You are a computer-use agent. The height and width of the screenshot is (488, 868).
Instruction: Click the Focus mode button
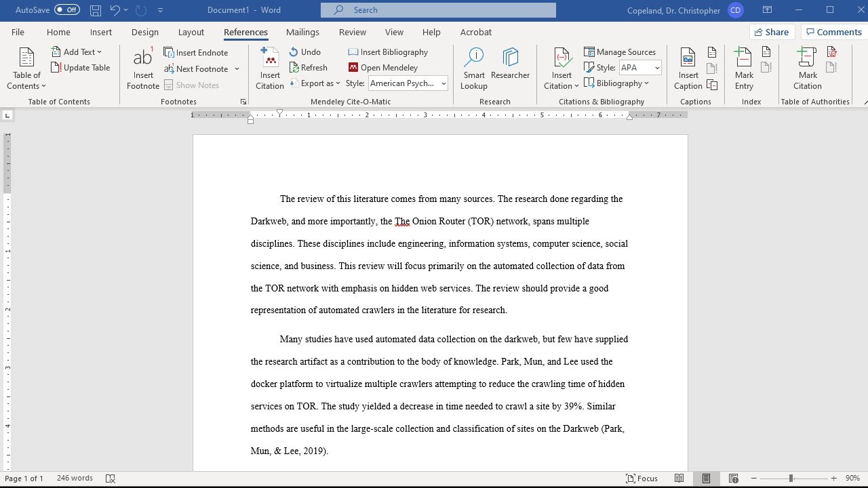[x=642, y=479]
